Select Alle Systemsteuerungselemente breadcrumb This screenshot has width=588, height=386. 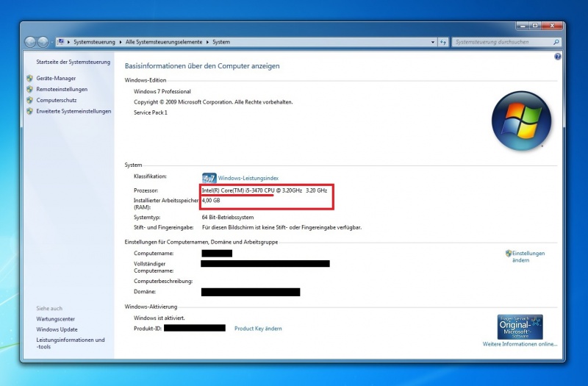pos(164,42)
